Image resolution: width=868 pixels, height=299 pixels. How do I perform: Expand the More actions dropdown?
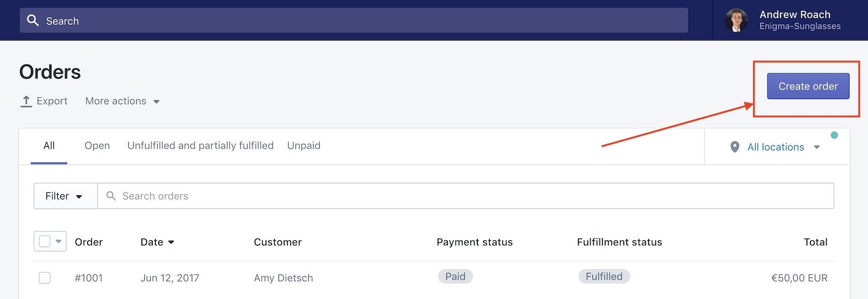pos(122,101)
